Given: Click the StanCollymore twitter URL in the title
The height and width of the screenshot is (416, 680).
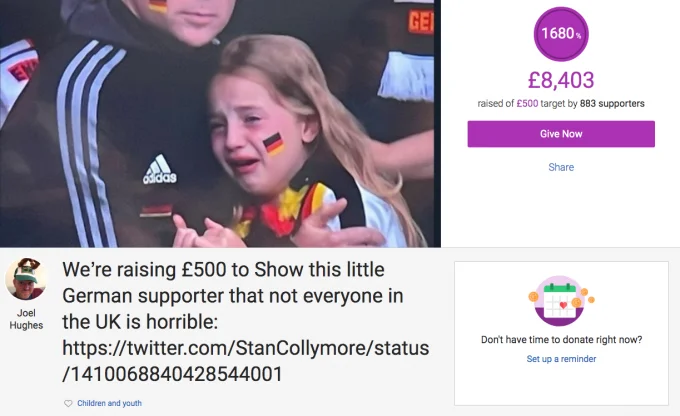Looking at the screenshot, I should [245, 361].
